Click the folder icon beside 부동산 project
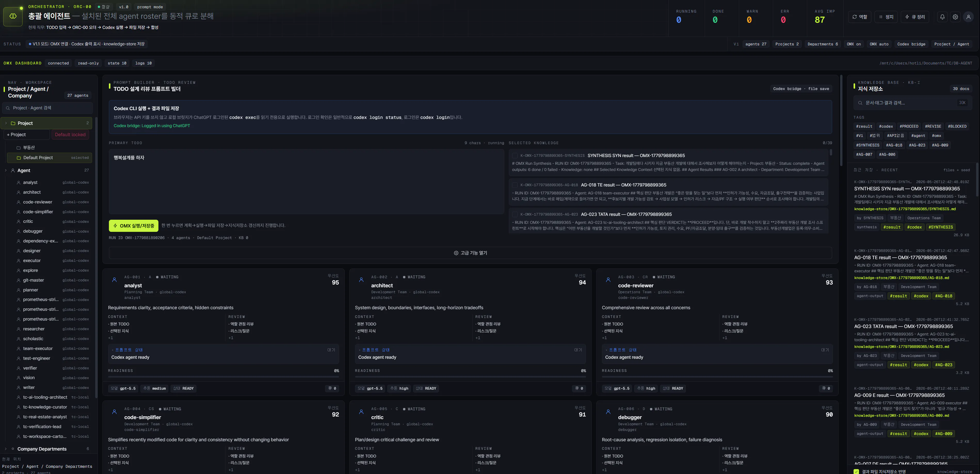Viewport: 980px width, 474px height. (x=19, y=148)
